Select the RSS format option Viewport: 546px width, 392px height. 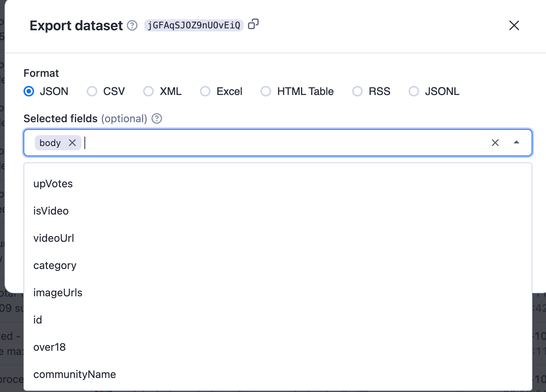357,91
